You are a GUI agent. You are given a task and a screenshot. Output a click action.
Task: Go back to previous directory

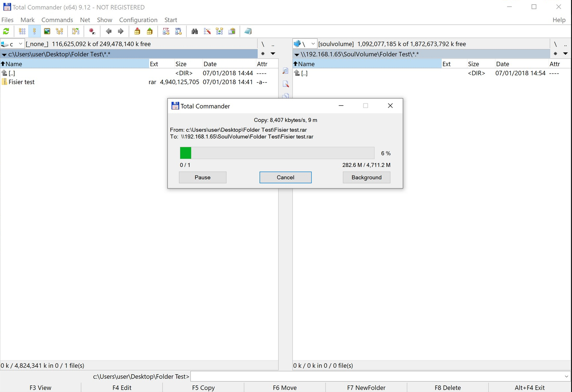[x=109, y=31]
